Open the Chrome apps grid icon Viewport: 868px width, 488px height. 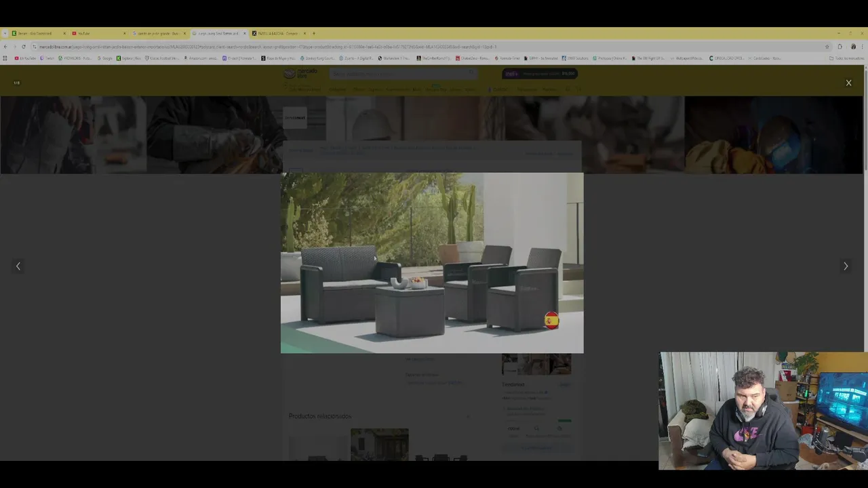5,58
